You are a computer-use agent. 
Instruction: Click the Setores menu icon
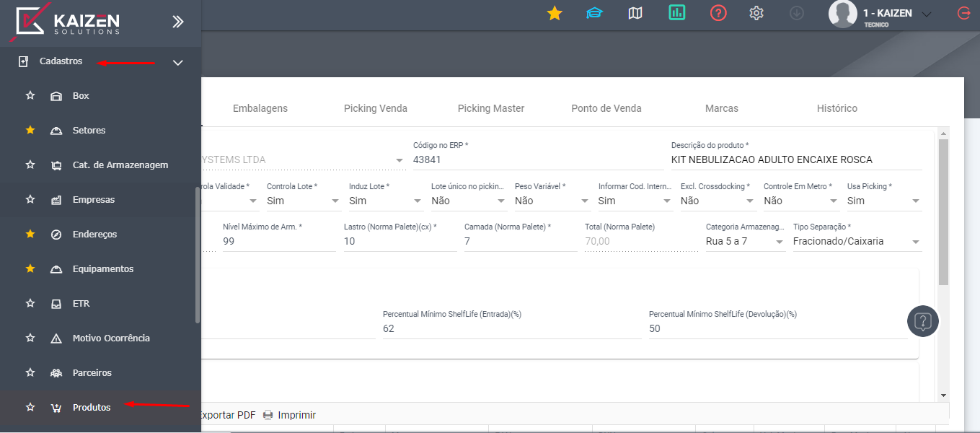click(x=56, y=131)
